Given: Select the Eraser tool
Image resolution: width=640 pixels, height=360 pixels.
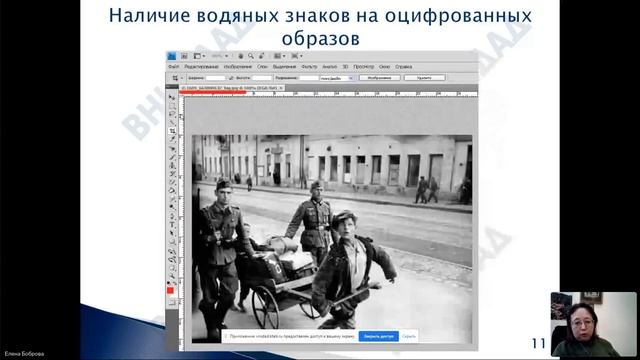Looking at the screenshot, I should (172, 182).
